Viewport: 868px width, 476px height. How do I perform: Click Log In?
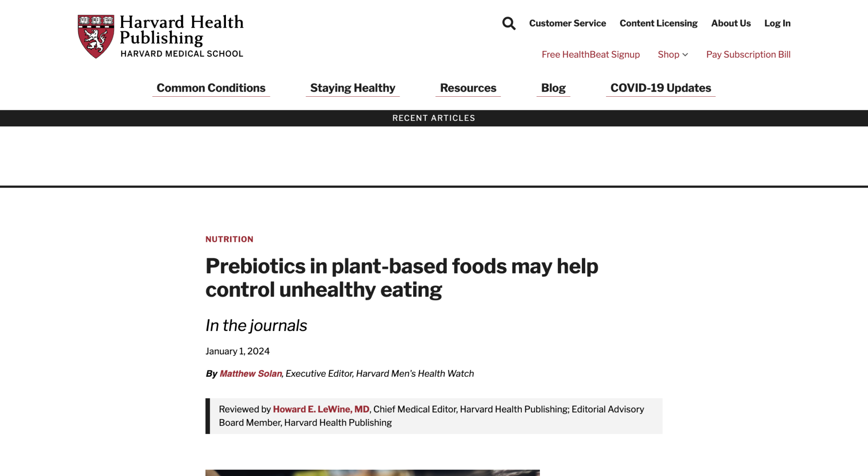click(777, 23)
